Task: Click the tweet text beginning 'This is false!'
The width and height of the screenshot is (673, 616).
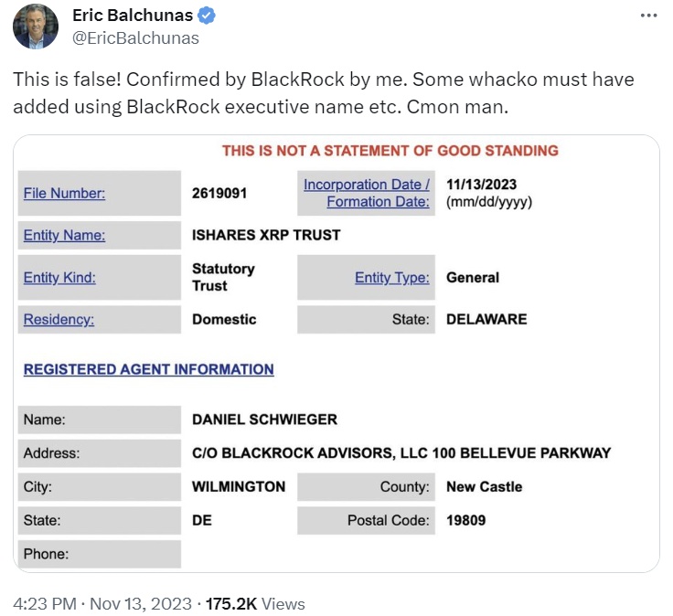Action: tap(324, 93)
